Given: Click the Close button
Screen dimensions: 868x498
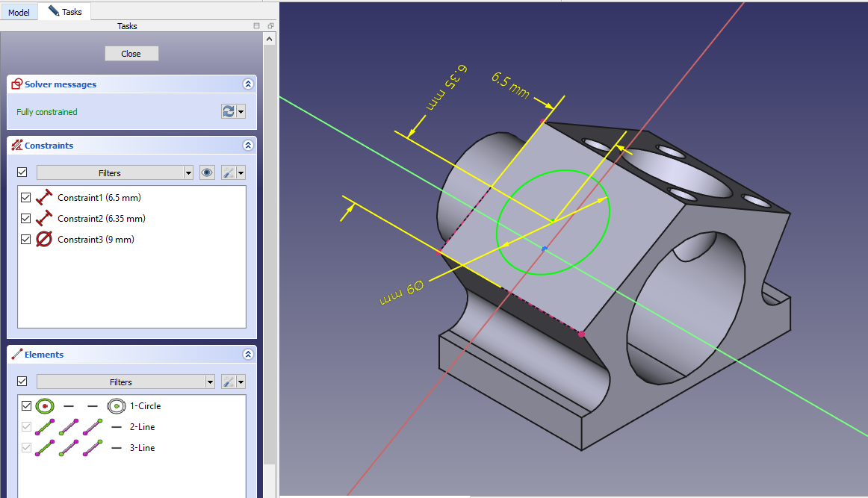Looking at the screenshot, I should (x=131, y=54).
